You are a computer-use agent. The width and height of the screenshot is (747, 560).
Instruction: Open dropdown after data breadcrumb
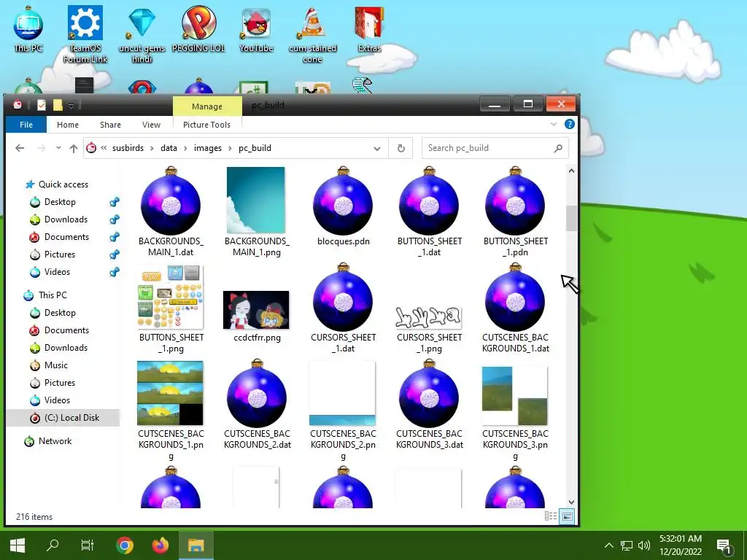point(185,148)
